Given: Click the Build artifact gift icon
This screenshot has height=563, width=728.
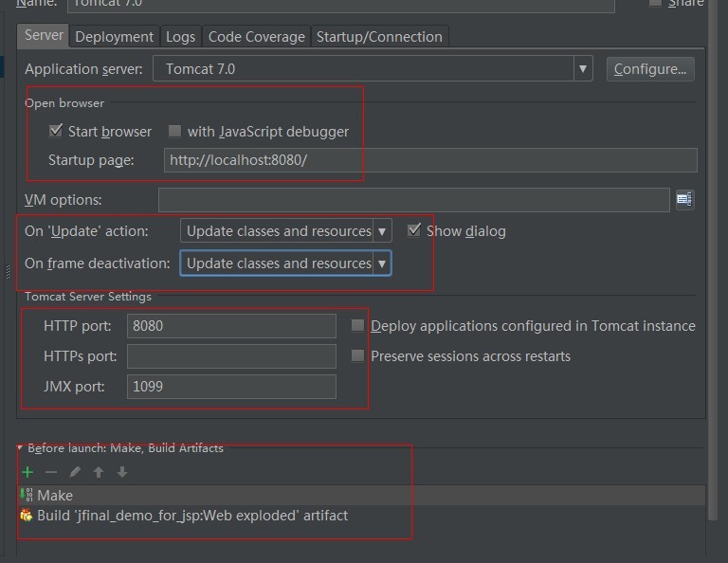Looking at the screenshot, I should click(x=27, y=516).
